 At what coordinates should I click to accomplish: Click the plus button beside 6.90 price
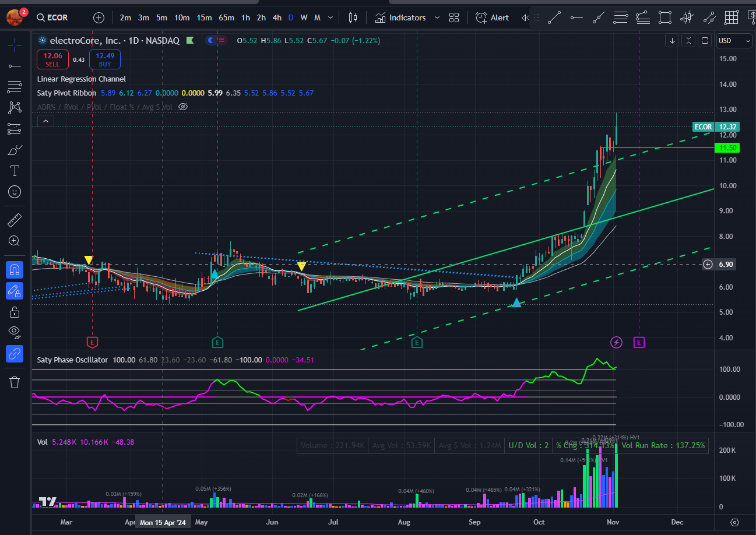pyautogui.click(x=708, y=264)
